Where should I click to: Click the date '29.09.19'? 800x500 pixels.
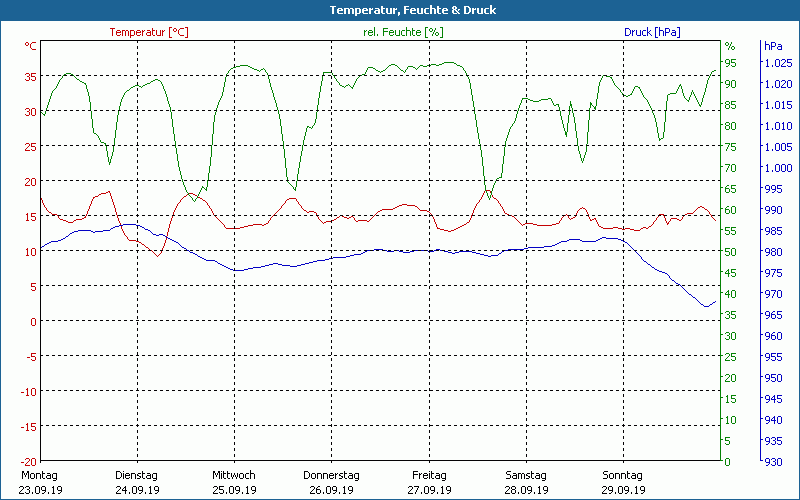623,490
